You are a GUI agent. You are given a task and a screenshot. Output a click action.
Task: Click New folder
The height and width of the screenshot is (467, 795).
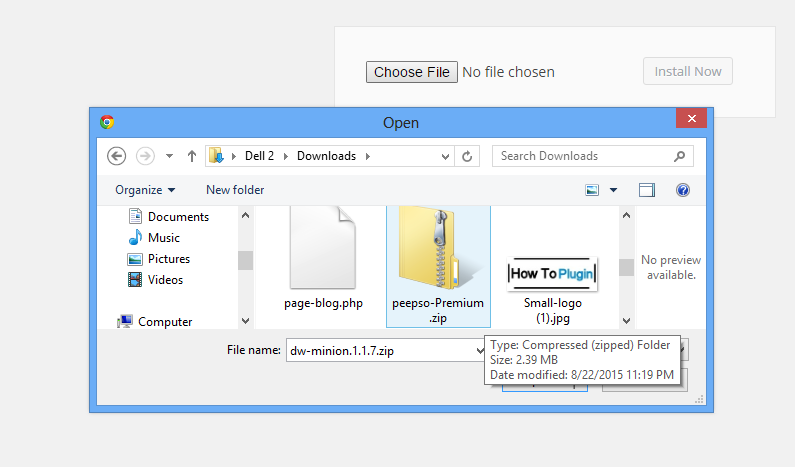(235, 190)
